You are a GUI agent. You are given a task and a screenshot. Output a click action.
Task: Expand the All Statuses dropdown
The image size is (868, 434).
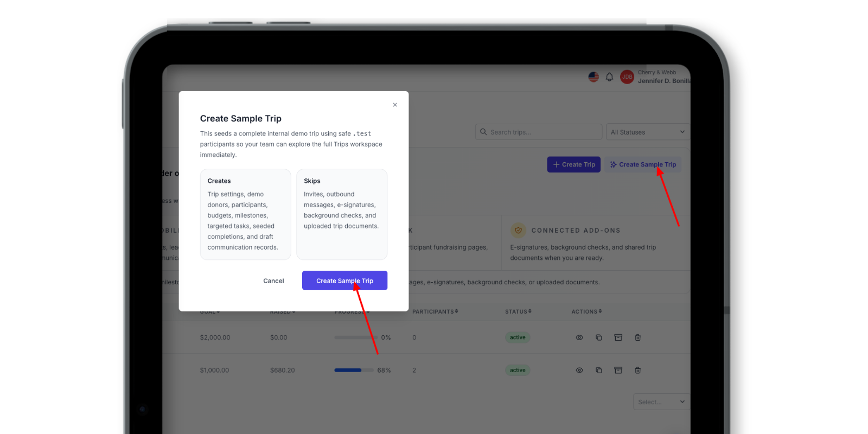pos(648,132)
